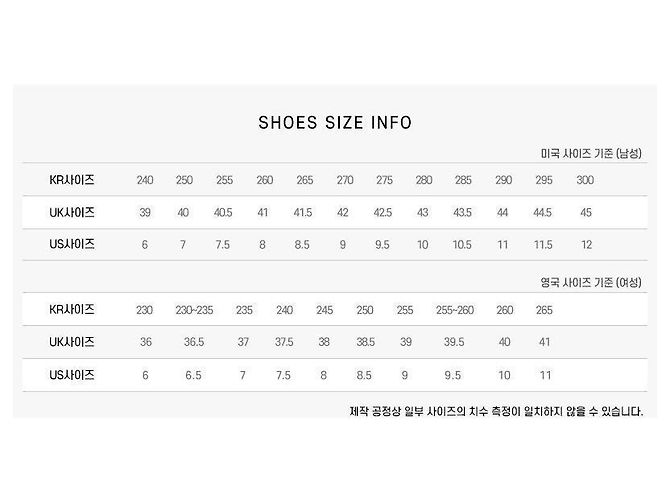This screenshot has width=670, height=500.
Task: Select KR size 245 in women's table
Action: tap(324, 310)
